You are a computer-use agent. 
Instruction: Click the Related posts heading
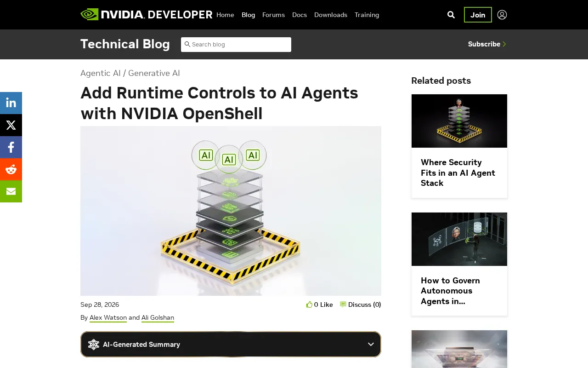coord(441,80)
